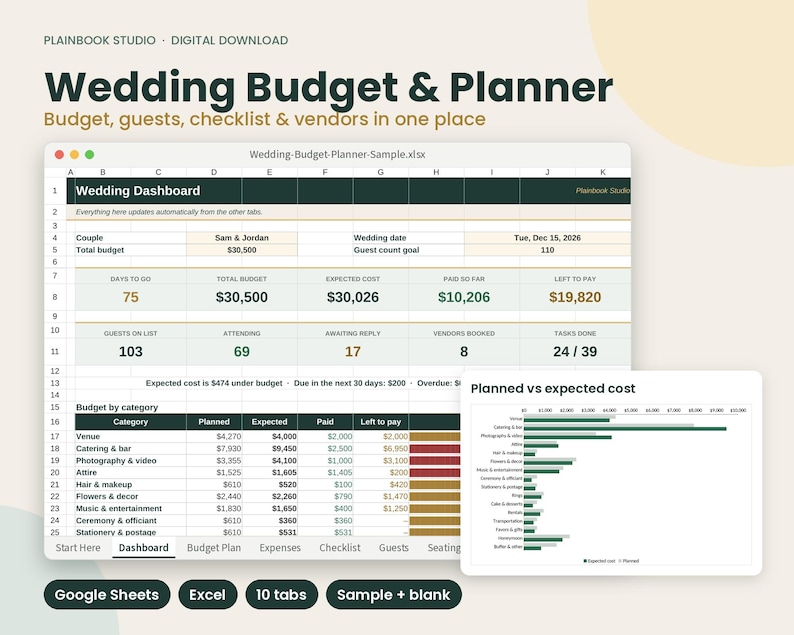Open the Expenses sheet tab

pos(280,547)
